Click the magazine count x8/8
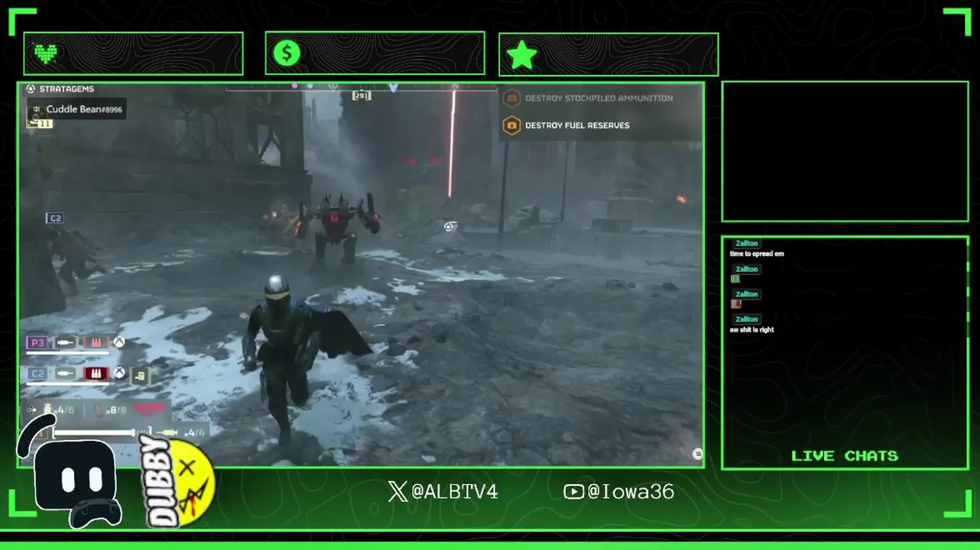Image resolution: width=980 pixels, height=550 pixels. [115, 410]
